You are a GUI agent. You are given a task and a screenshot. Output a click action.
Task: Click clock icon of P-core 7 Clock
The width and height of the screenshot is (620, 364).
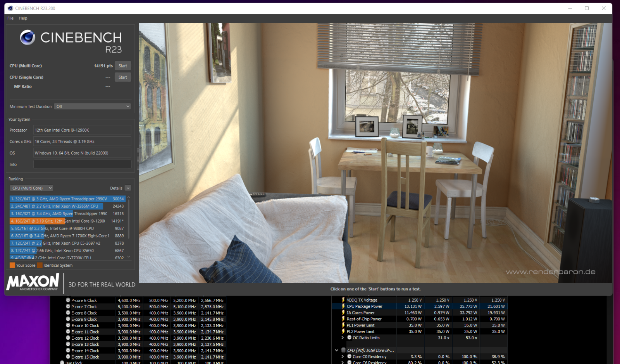click(x=68, y=306)
